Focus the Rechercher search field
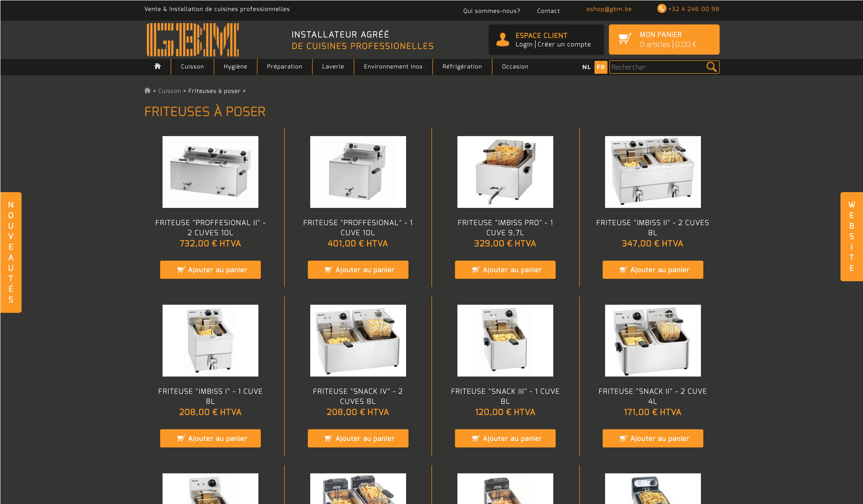863x504 pixels. click(656, 67)
